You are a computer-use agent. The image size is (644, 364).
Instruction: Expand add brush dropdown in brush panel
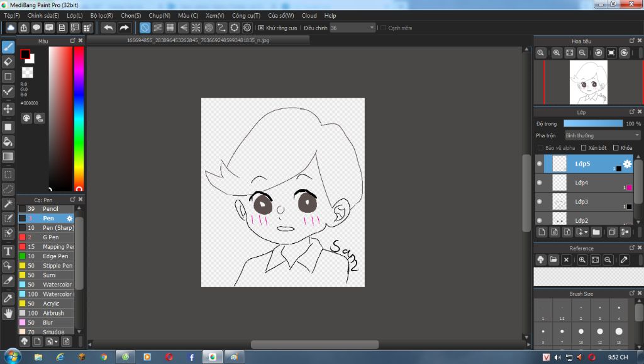pyautogui.click(x=56, y=341)
